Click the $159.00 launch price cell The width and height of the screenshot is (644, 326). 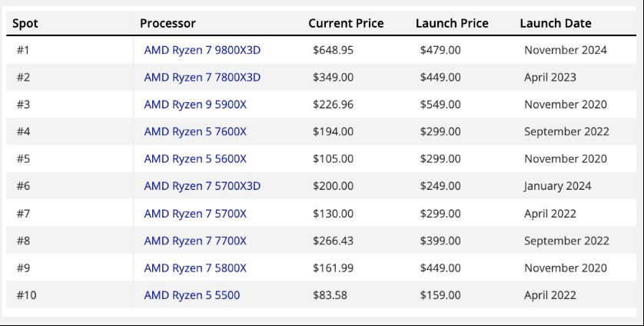440,295
